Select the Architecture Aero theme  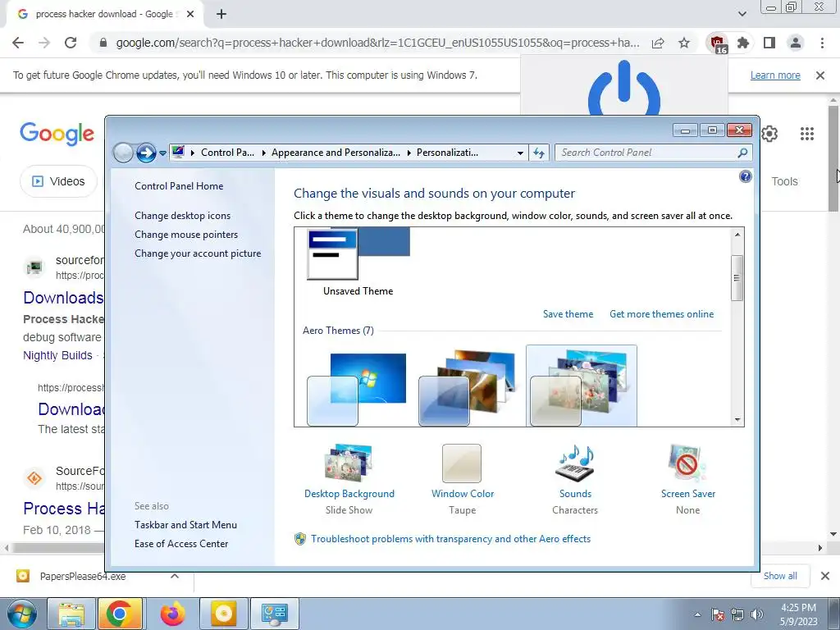[467, 388]
